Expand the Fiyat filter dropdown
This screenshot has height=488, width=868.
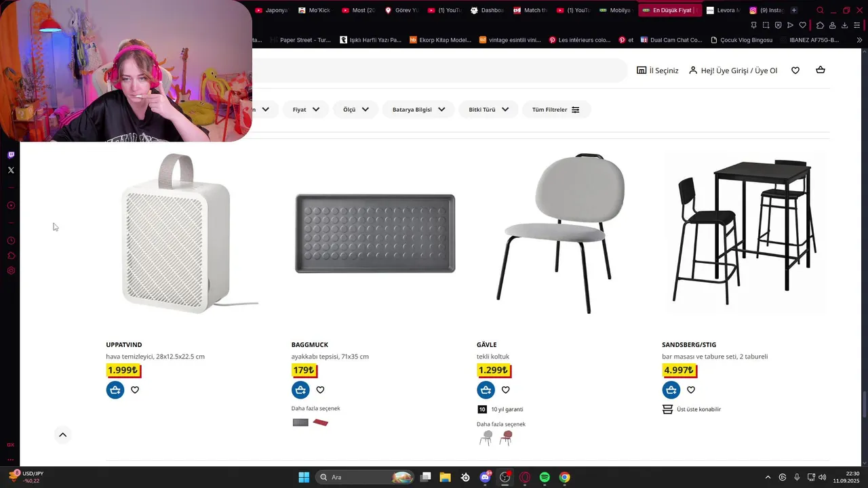click(306, 110)
